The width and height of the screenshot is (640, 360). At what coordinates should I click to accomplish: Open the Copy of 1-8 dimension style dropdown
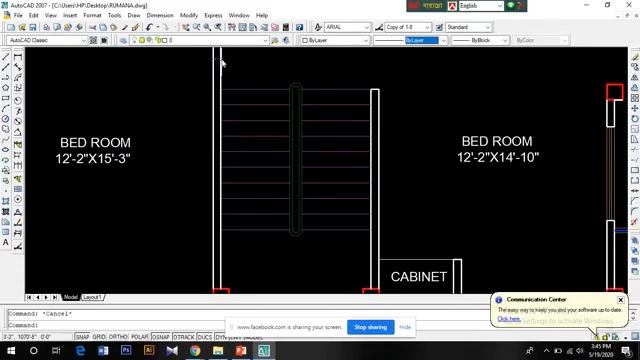[427, 27]
